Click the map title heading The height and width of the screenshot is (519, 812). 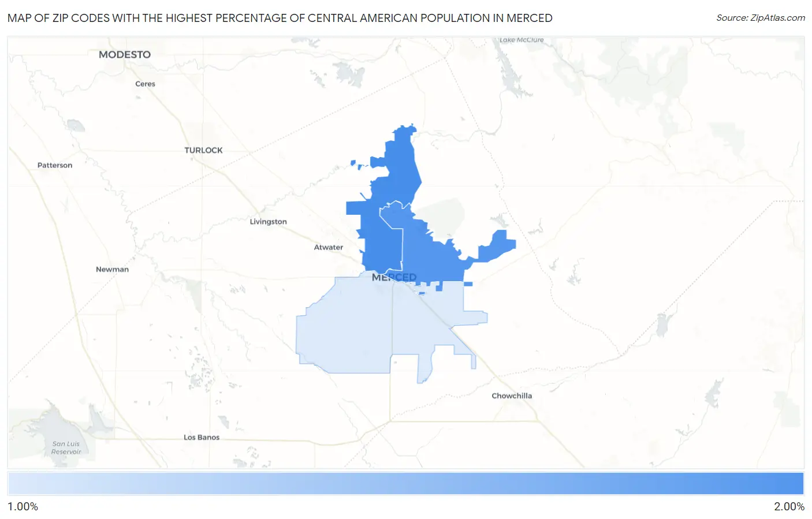coord(280,18)
